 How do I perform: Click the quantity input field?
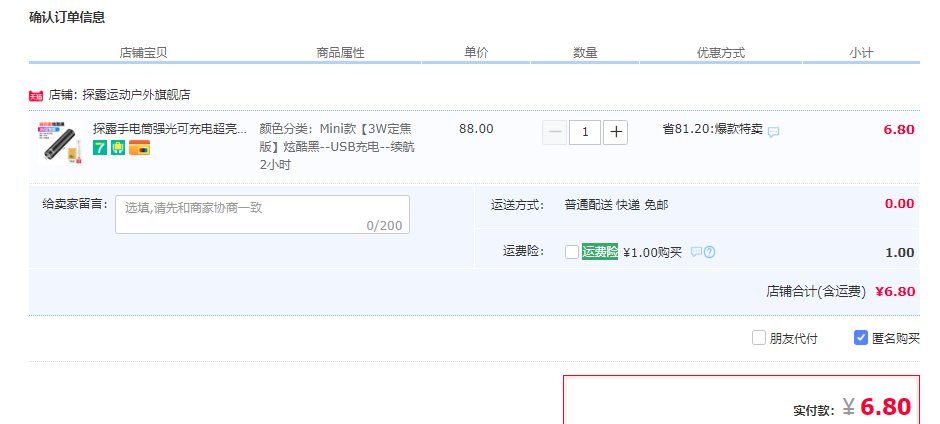click(585, 133)
